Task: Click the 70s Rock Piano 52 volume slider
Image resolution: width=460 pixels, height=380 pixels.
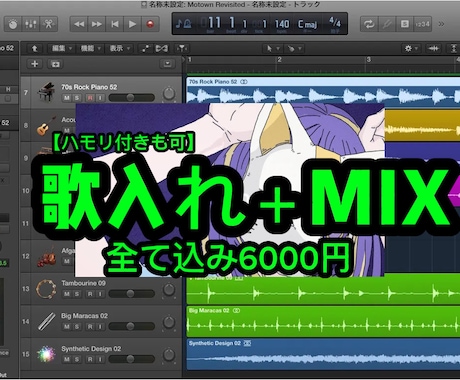Action: pyautogui.click(x=132, y=97)
